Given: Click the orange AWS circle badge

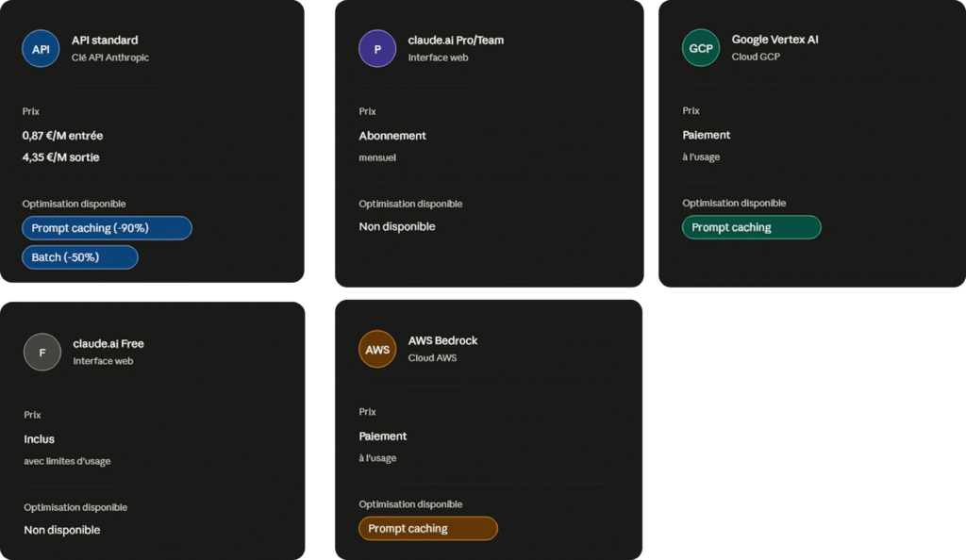Looking at the screenshot, I should click(377, 349).
